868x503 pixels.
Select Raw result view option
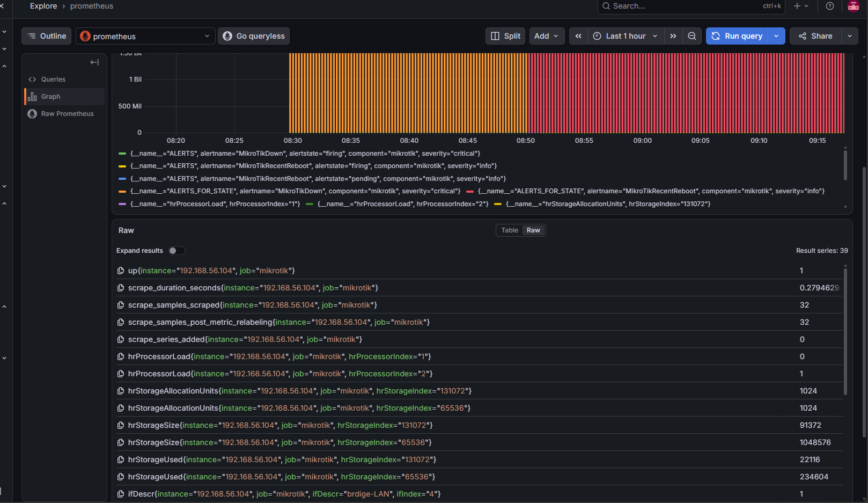click(x=533, y=230)
